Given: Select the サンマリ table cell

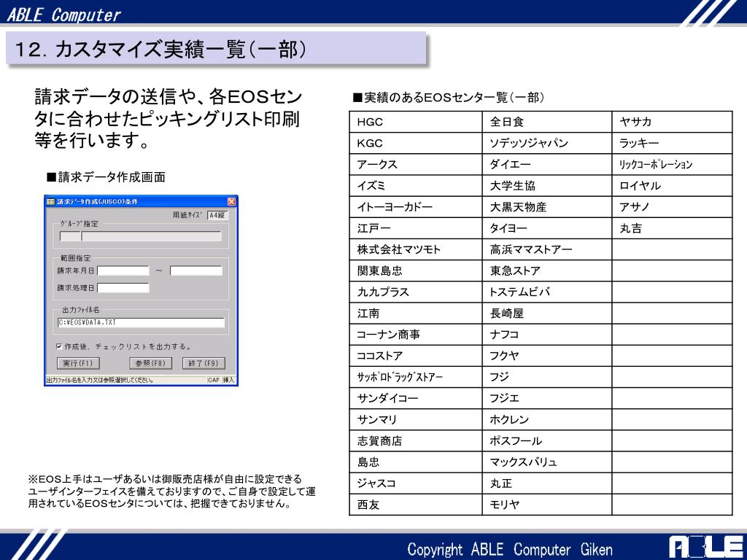Looking at the screenshot, I should [x=415, y=419].
